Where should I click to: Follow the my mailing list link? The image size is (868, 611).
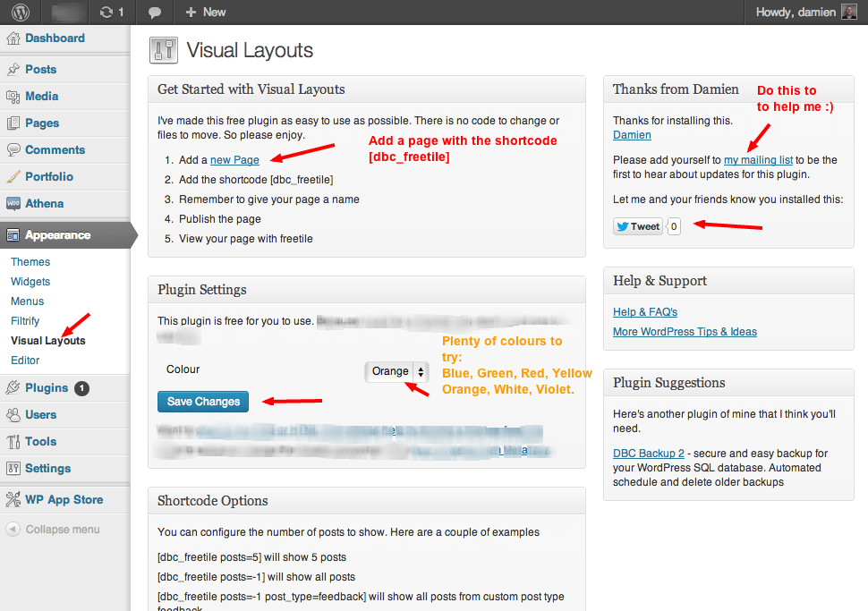tap(759, 160)
